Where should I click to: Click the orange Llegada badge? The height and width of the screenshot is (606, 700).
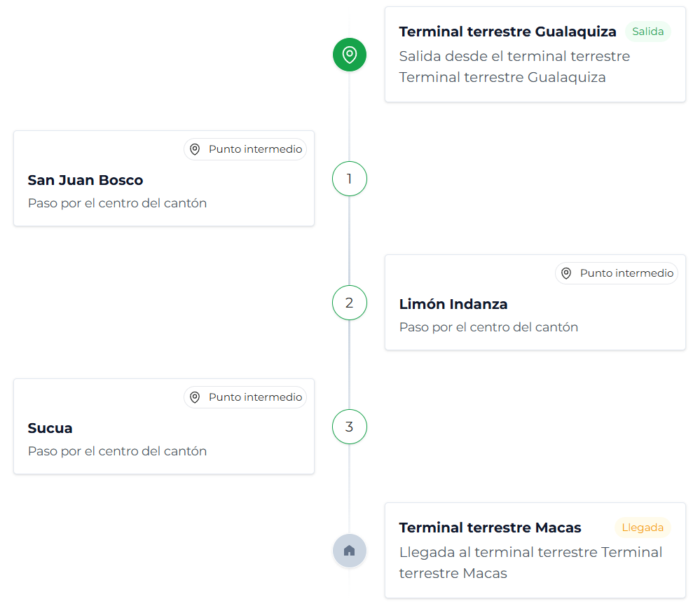pyautogui.click(x=643, y=528)
